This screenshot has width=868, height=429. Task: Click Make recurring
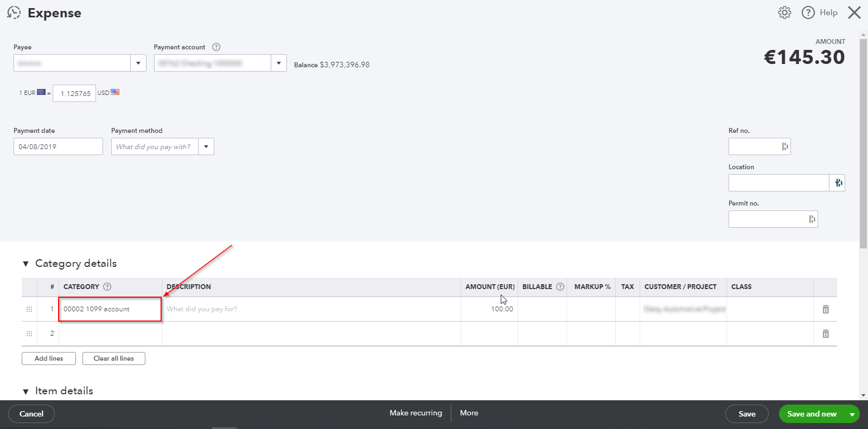(416, 413)
